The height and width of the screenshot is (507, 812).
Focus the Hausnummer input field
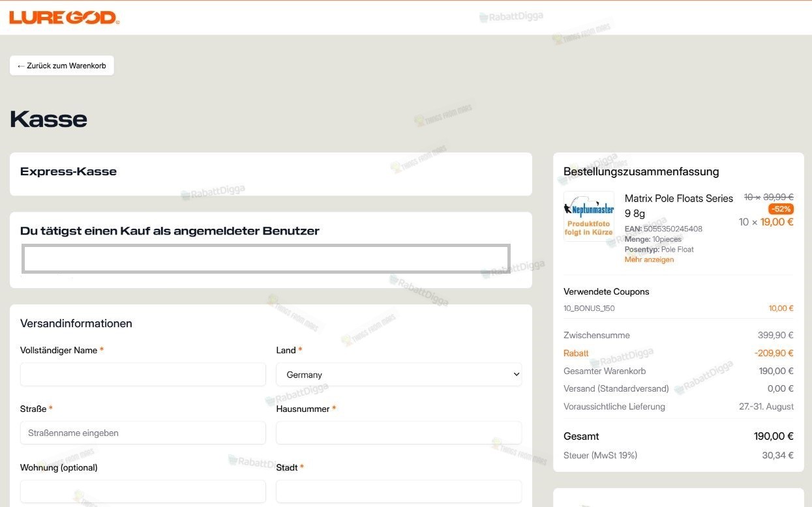pyautogui.click(x=399, y=433)
